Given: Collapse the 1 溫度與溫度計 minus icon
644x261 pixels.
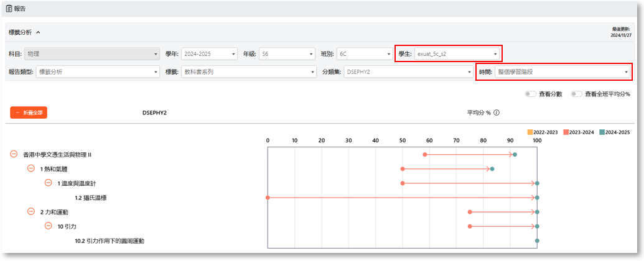Looking at the screenshot, I should coord(48,183).
